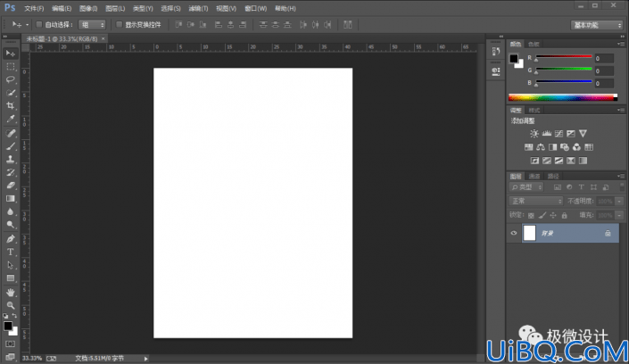Add a Photo Filter adjustment
Viewport: 629px width, 364px height.
coord(565,147)
